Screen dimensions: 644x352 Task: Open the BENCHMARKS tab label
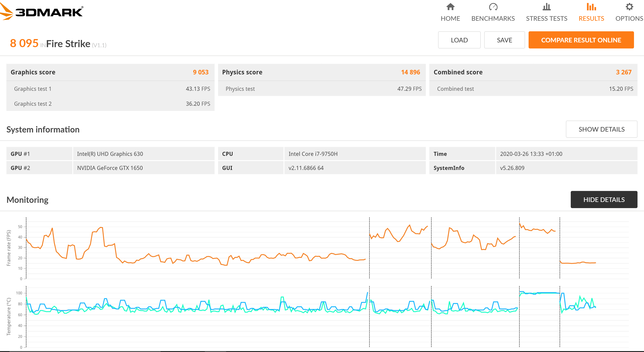493,18
